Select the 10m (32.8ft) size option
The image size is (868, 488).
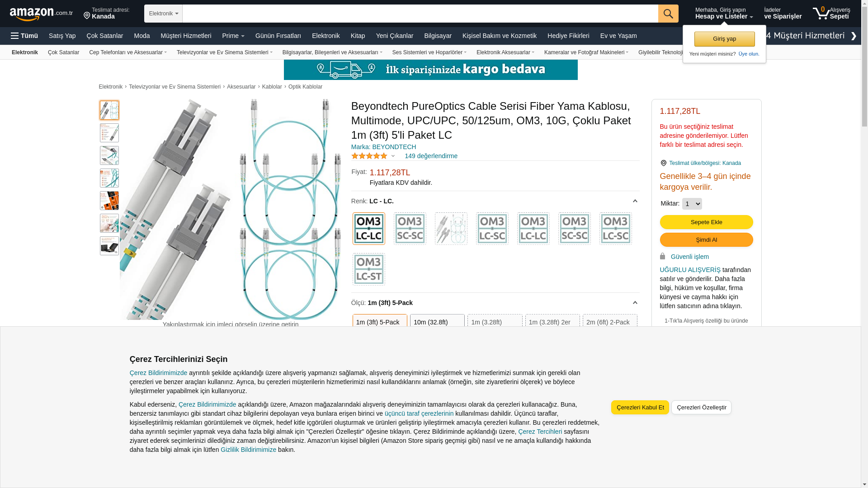[437, 322]
